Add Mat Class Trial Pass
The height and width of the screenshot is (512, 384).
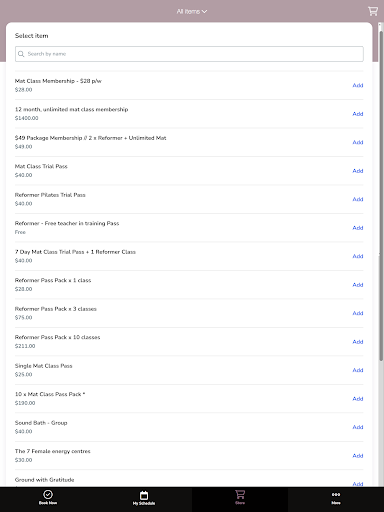point(358,171)
